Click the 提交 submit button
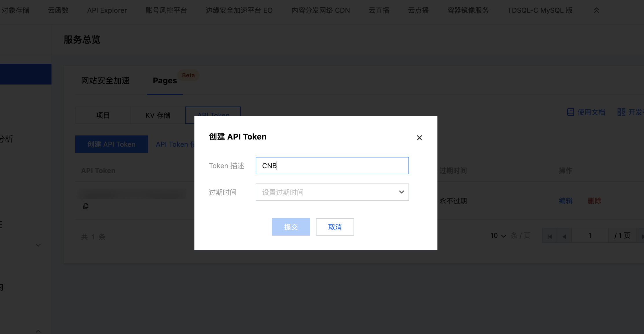The image size is (644, 334). point(291,227)
